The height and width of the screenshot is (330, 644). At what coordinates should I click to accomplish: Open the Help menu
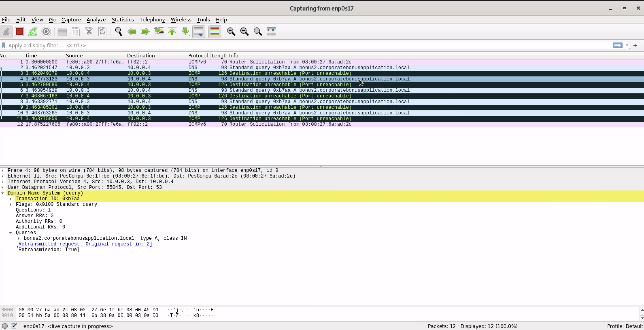221,19
